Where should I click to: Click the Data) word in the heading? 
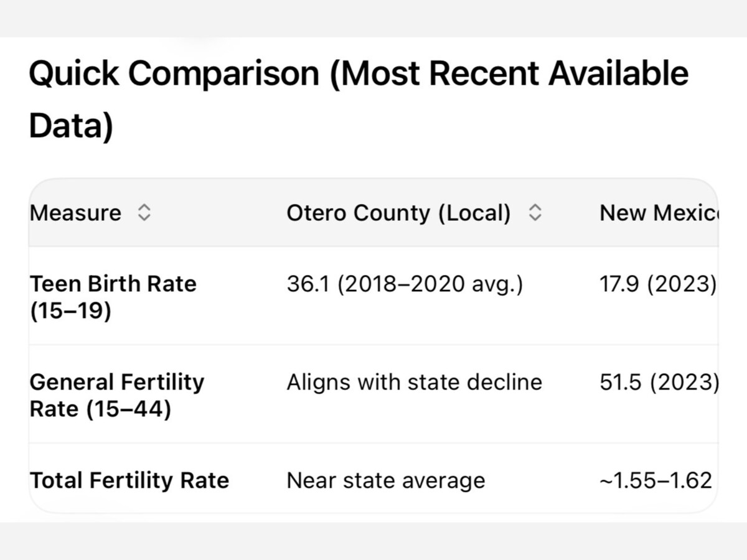click(x=70, y=126)
